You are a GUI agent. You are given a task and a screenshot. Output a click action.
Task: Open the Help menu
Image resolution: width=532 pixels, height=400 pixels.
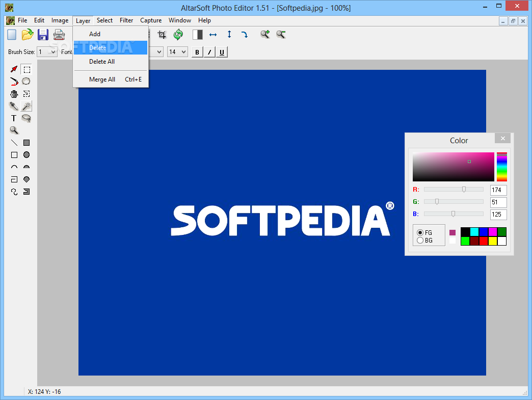[204, 20]
